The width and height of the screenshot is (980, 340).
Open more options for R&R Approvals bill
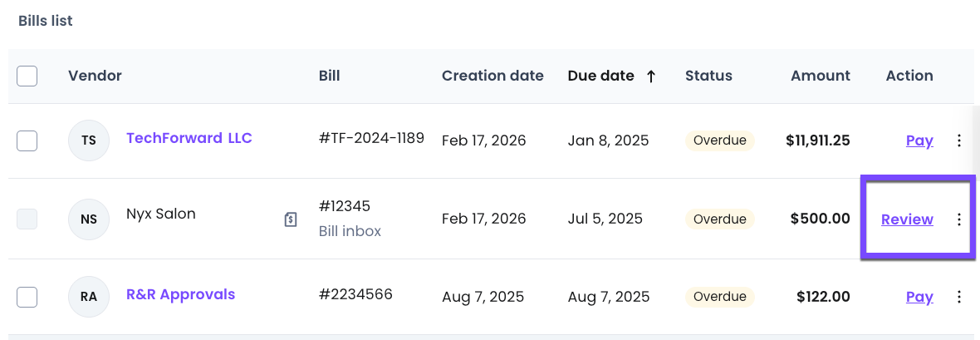coord(959,297)
